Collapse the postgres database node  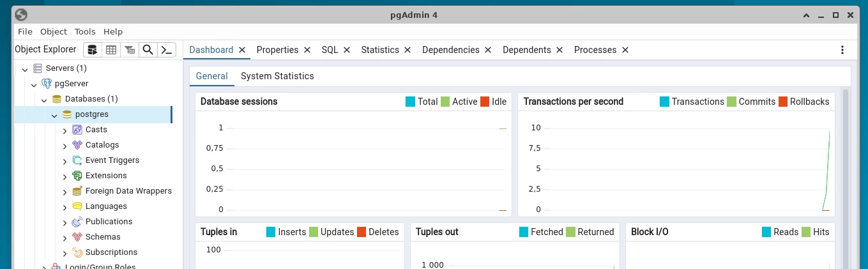tap(54, 115)
